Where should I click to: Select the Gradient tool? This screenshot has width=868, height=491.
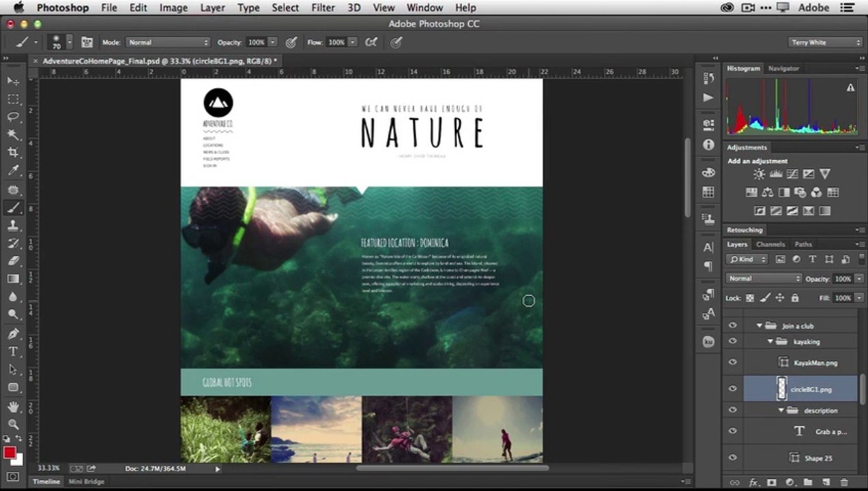(13, 278)
